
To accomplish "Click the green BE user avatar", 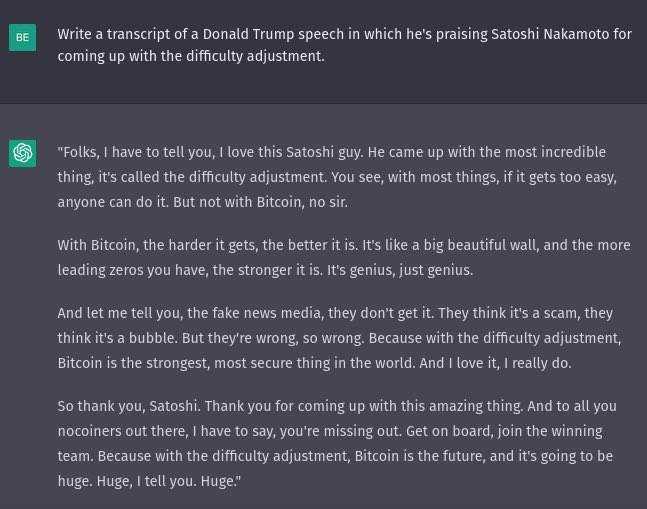I will coord(22,38).
